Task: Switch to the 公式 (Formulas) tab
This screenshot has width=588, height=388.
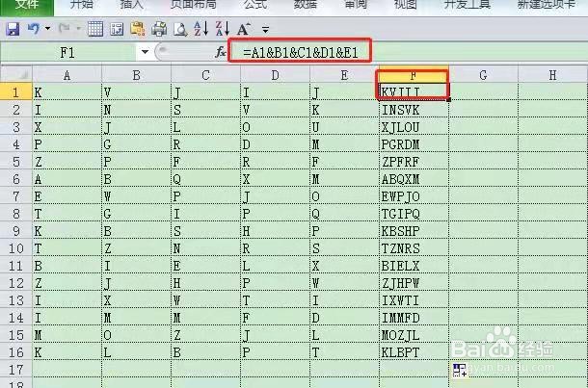Action: [255, 5]
